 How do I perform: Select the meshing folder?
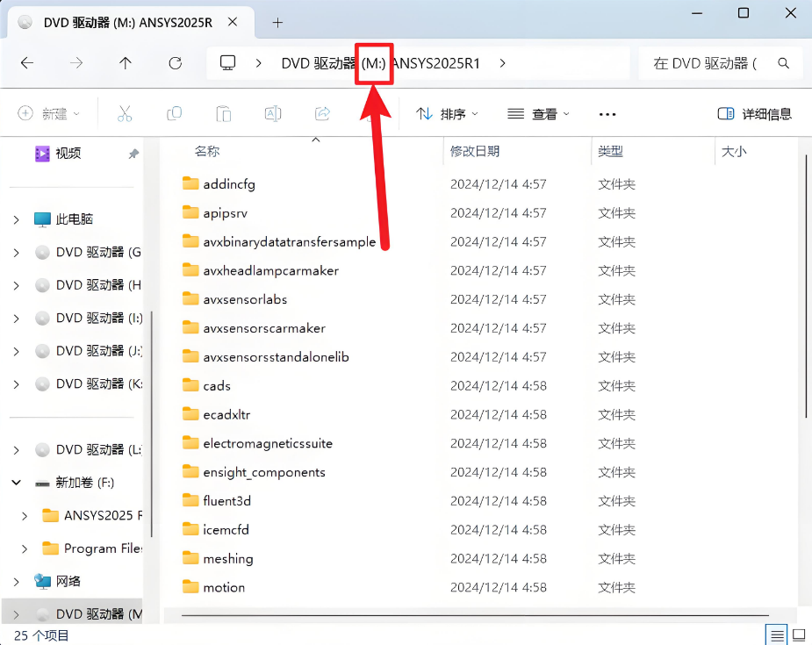(218, 558)
